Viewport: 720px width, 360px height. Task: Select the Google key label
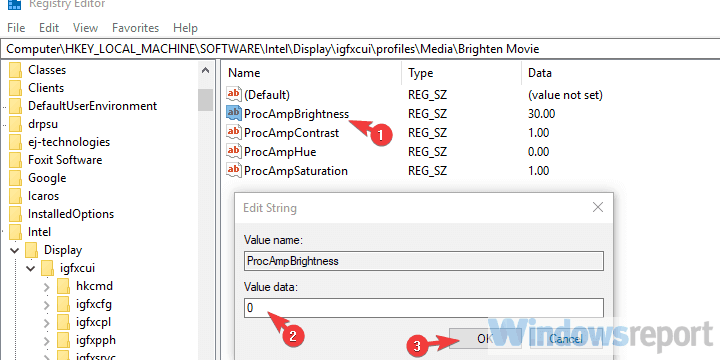click(47, 178)
